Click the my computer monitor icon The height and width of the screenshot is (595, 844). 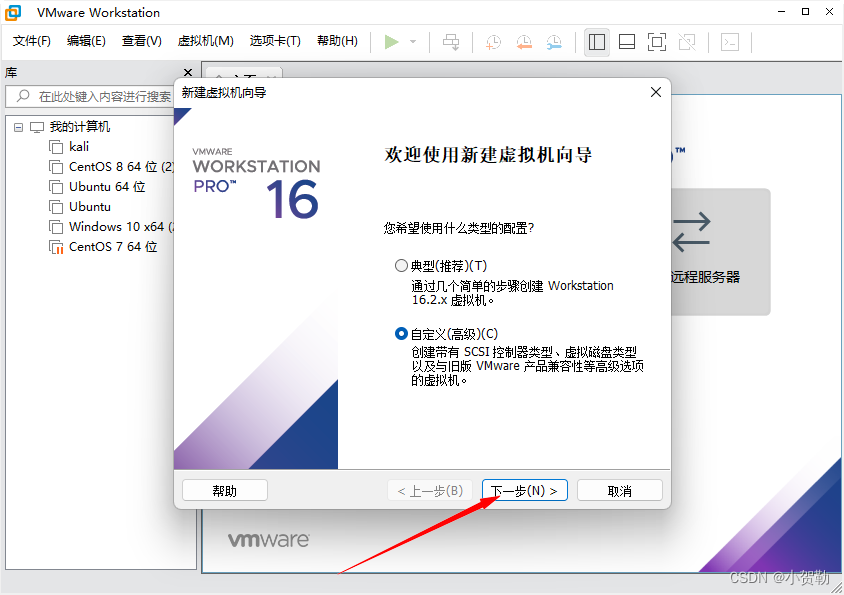tap(37, 127)
